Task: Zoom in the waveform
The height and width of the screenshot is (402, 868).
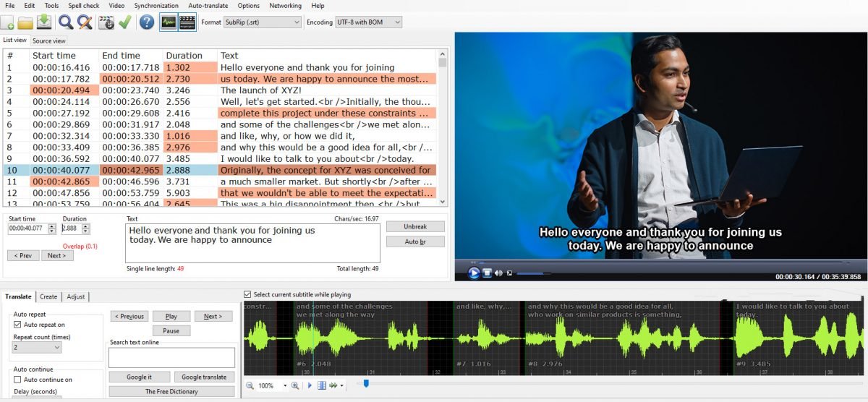Action: tap(295, 385)
